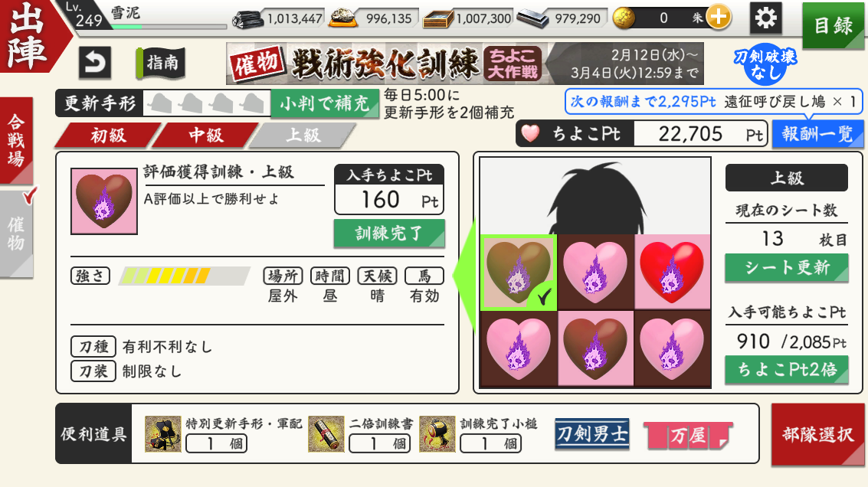The height and width of the screenshot is (487, 868).
Task: Toggle the 催物 side tab with checkmark
Action: click(x=17, y=234)
